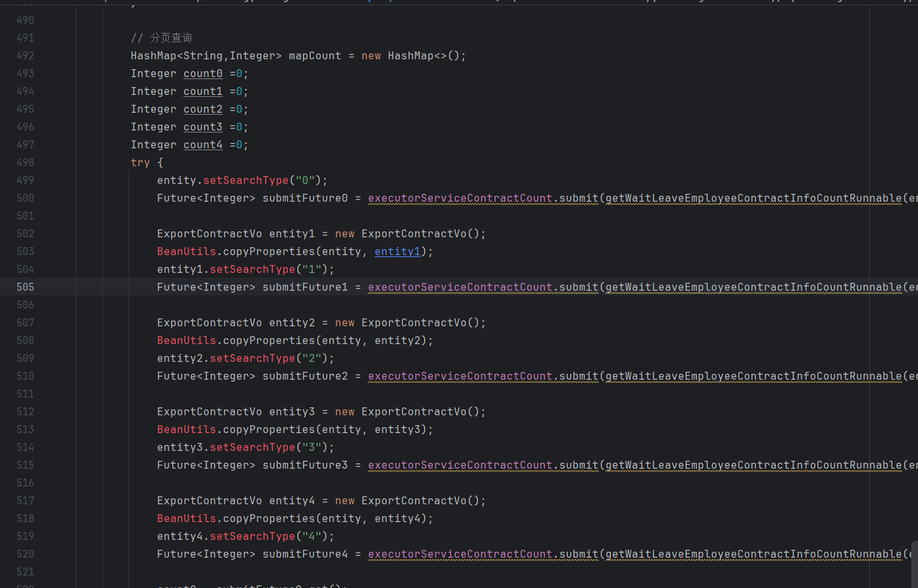Click the underlined count0 variable
Screen dimensions: 918x588
[203, 73]
